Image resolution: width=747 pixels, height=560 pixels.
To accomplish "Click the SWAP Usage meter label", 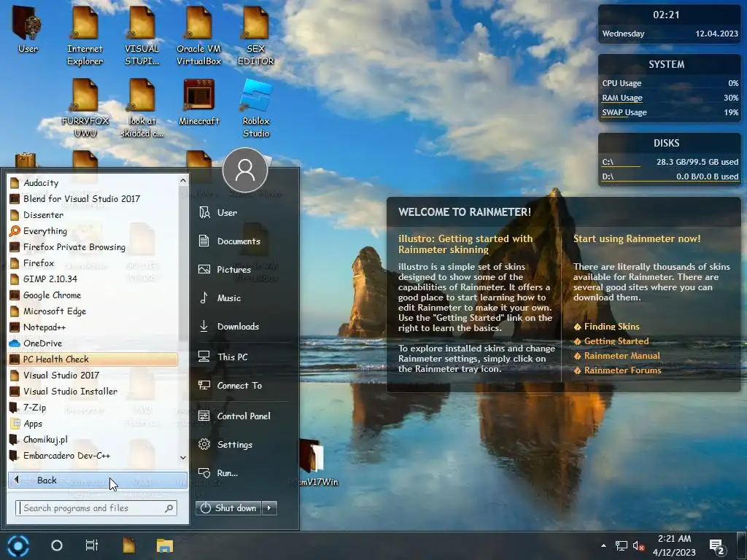I will point(624,112).
